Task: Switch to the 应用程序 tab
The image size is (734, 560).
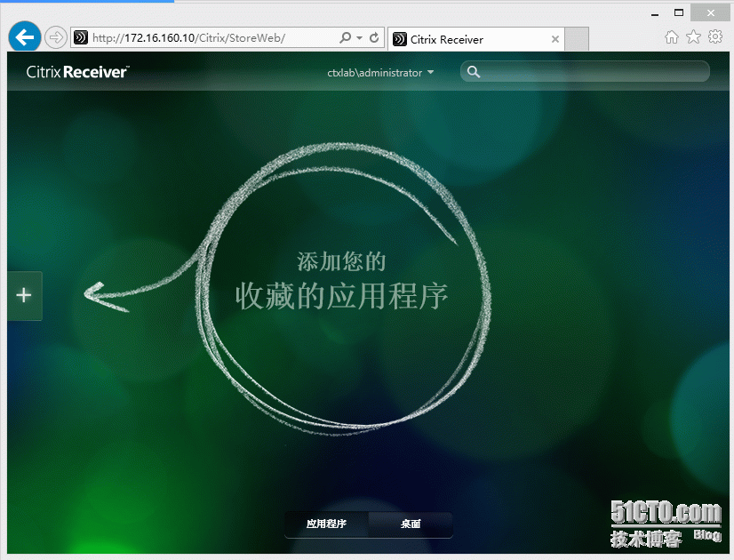Action: (x=326, y=524)
